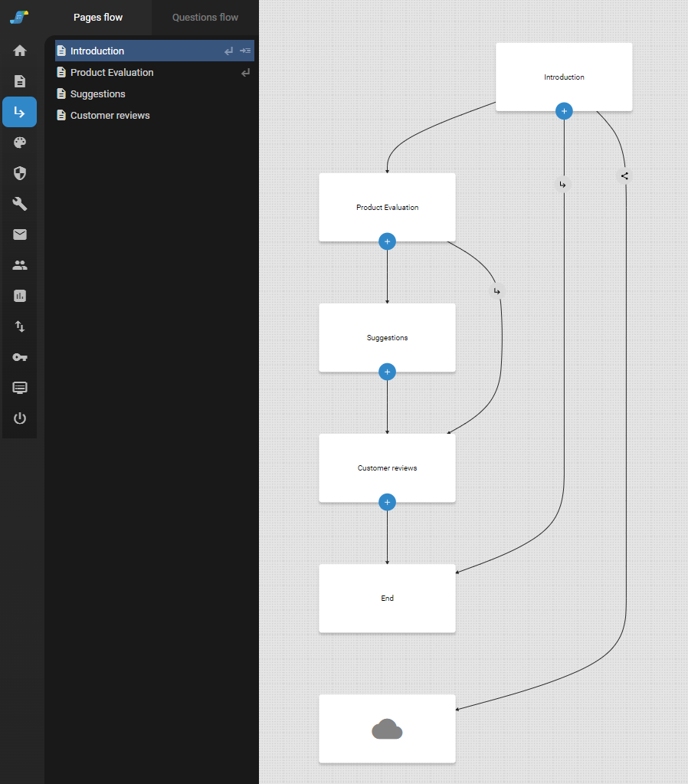Click the share icon on Introduction's connector
Image resolution: width=688 pixels, height=784 pixels.
click(624, 175)
